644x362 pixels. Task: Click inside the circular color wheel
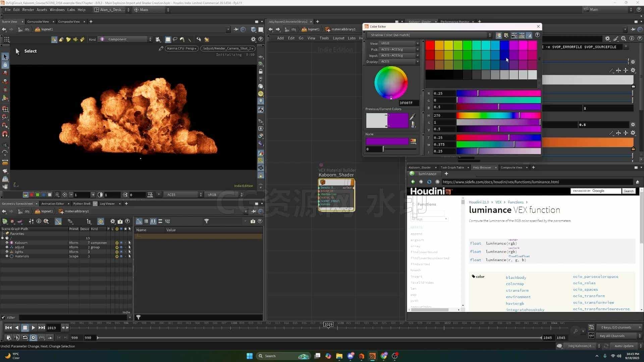(x=391, y=83)
